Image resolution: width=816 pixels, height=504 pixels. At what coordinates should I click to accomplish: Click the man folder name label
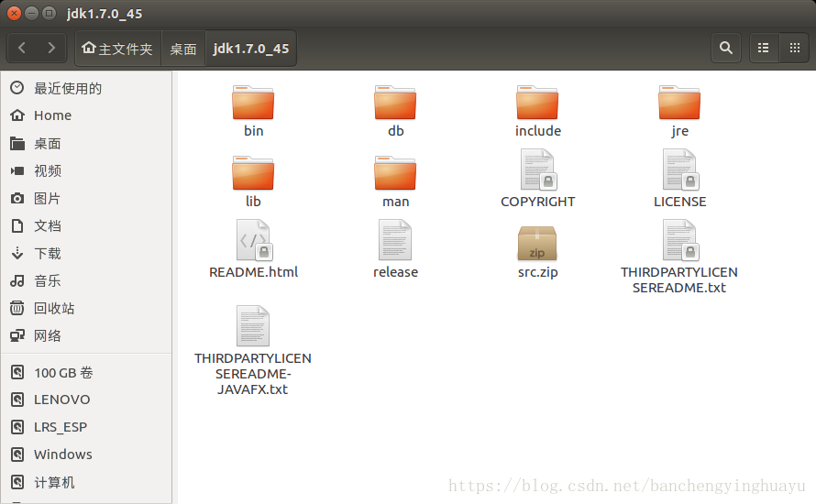(395, 202)
